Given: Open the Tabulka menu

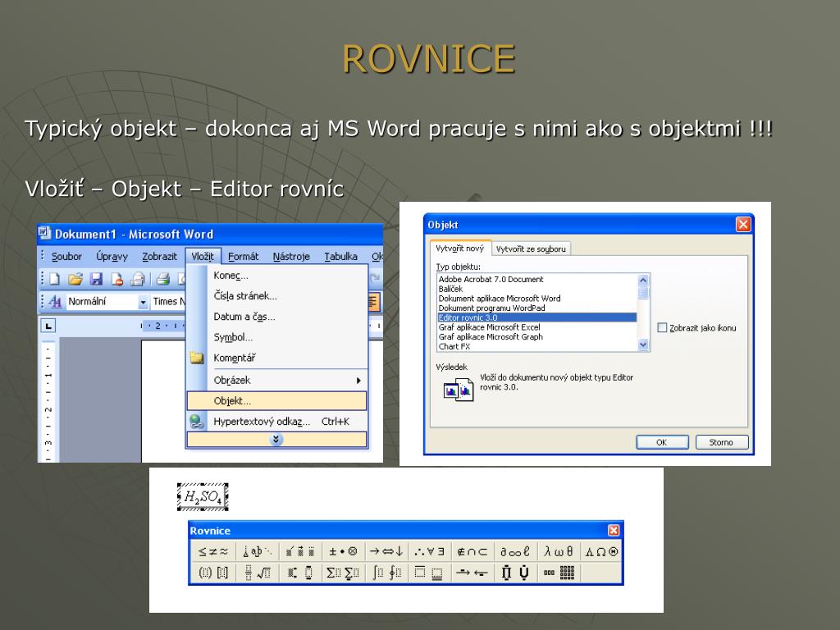Looking at the screenshot, I should pyautogui.click(x=340, y=257).
